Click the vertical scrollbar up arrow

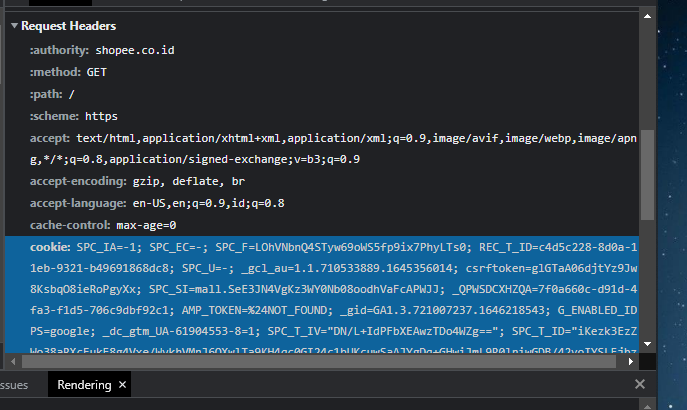point(648,16)
